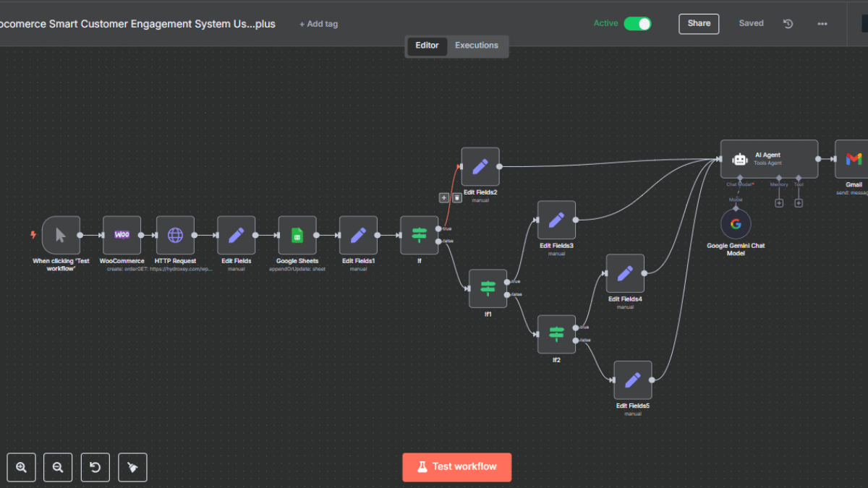
Task: Click the Test workflow button
Action: 457,467
